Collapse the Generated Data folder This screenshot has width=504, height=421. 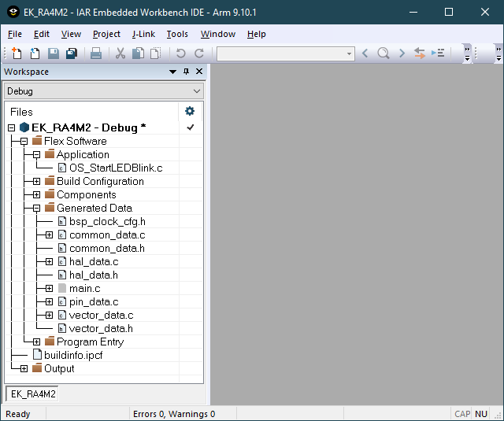[36, 209]
